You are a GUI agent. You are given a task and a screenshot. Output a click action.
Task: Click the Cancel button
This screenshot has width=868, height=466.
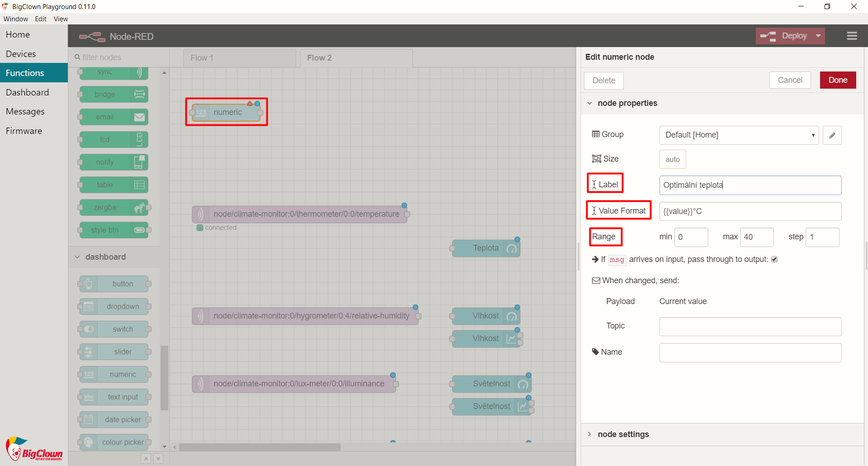(790, 80)
